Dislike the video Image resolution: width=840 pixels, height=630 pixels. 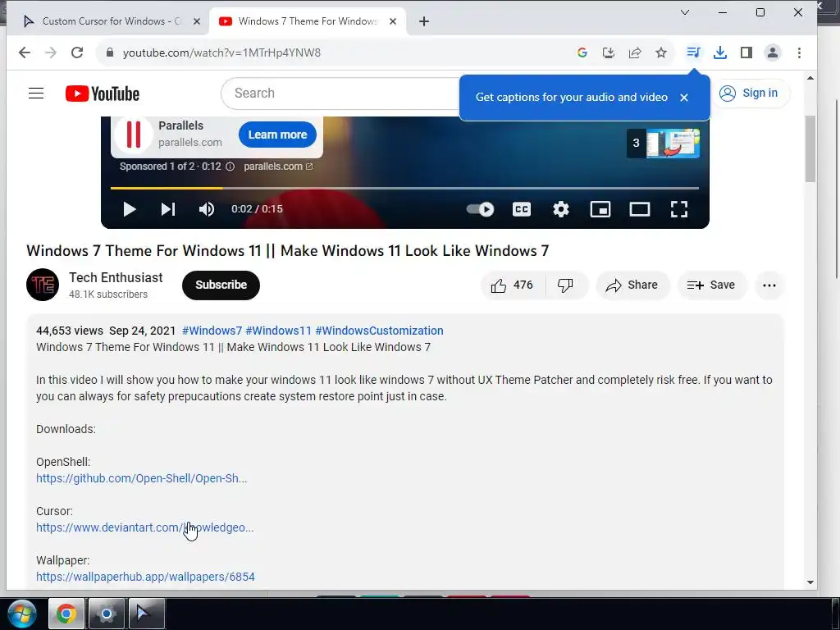click(x=566, y=285)
